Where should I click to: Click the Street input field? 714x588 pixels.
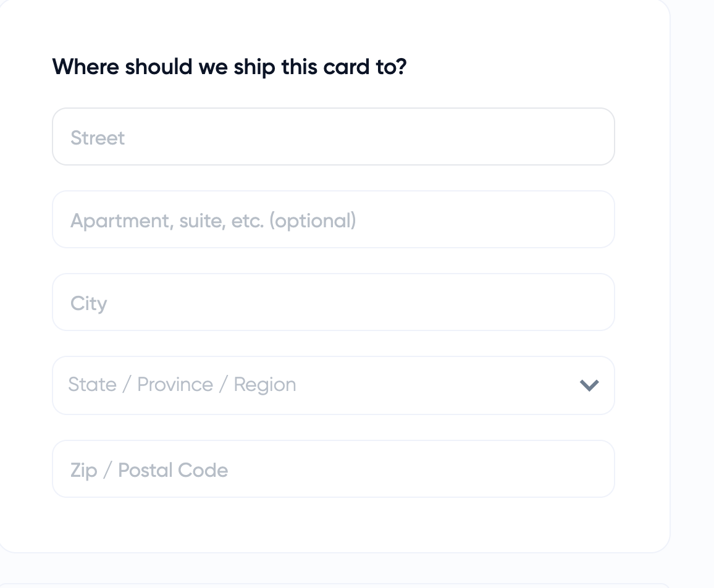(x=334, y=137)
